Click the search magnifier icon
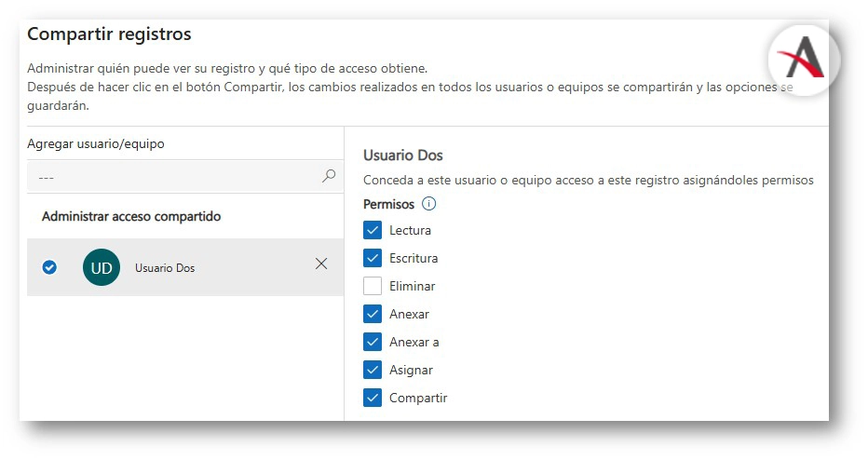 point(329,175)
